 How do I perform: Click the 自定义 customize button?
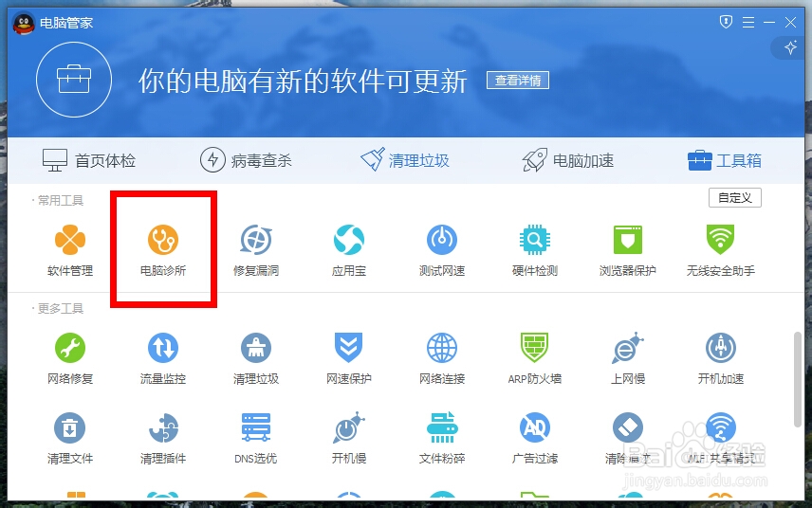735,198
